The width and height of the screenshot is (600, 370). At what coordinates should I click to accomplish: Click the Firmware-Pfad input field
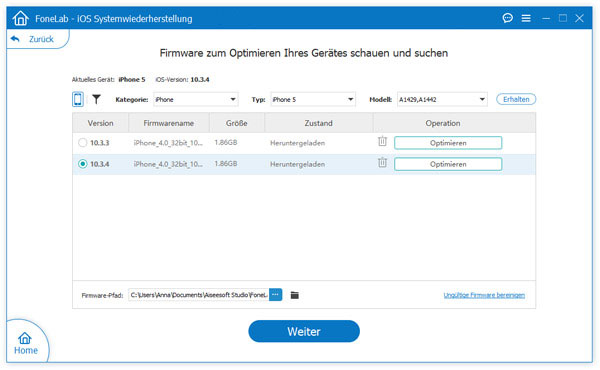point(199,295)
